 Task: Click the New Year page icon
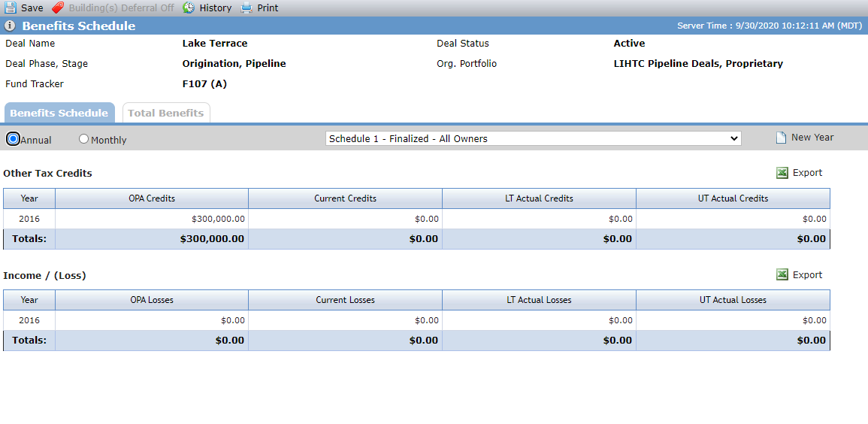[781, 138]
